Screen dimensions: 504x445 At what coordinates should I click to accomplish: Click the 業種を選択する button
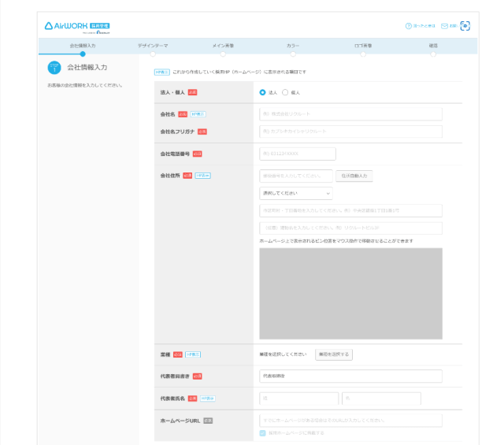(x=334, y=354)
